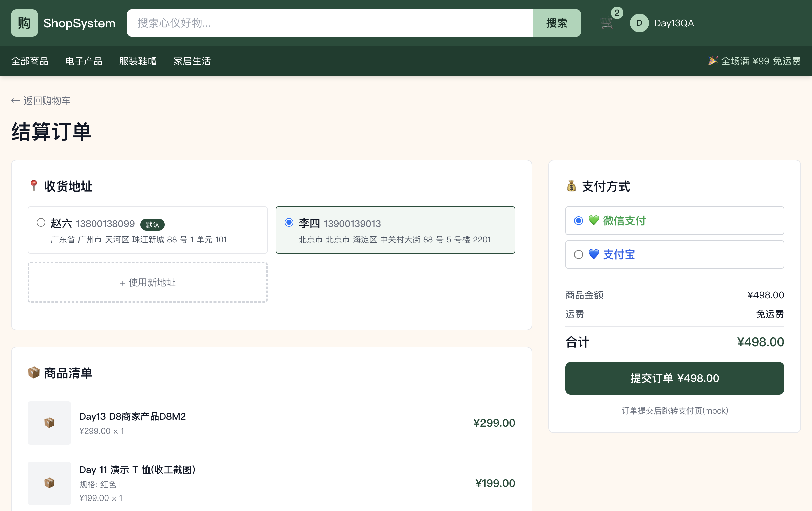Click product name Day13 D8商家产品D8M2
This screenshot has height=511, width=812.
click(x=132, y=416)
